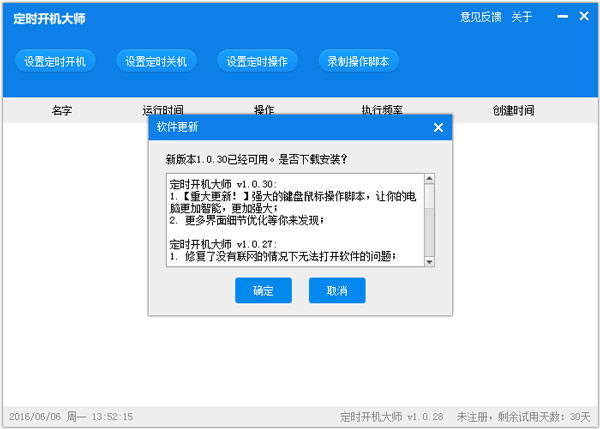Click the 创建时间 column header

pos(513,110)
